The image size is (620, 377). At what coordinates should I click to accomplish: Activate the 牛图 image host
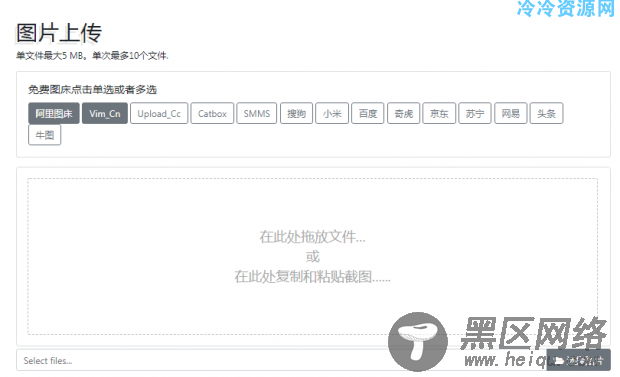(x=45, y=135)
